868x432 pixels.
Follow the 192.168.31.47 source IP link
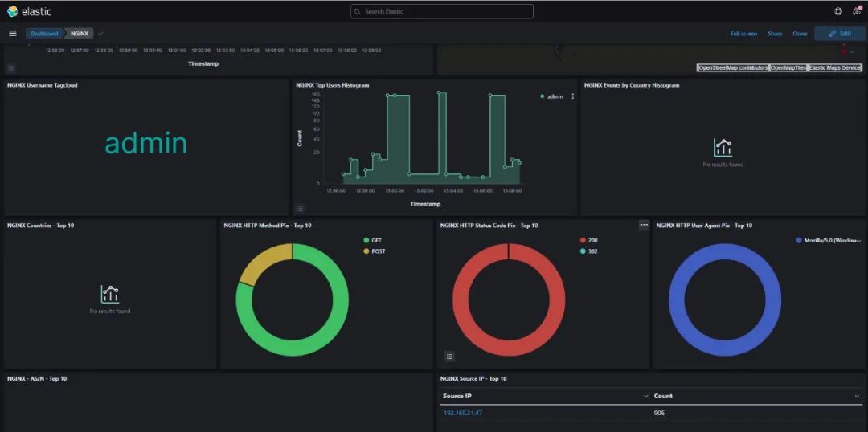pyautogui.click(x=462, y=413)
